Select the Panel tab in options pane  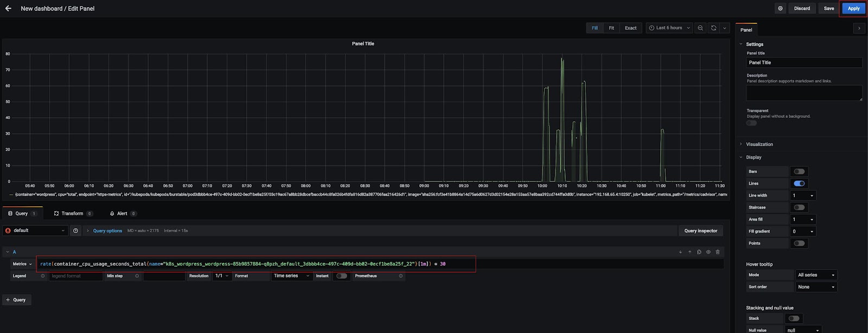tap(746, 30)
